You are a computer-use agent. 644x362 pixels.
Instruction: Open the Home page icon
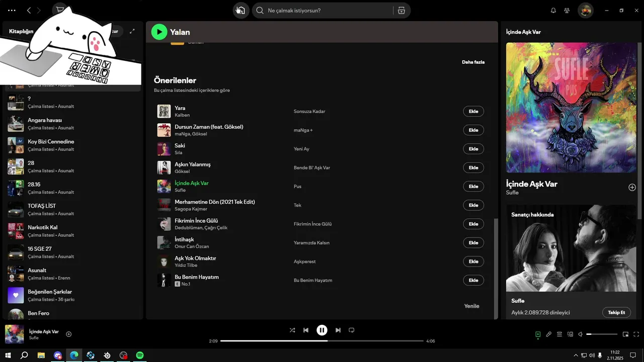[241, 11]
